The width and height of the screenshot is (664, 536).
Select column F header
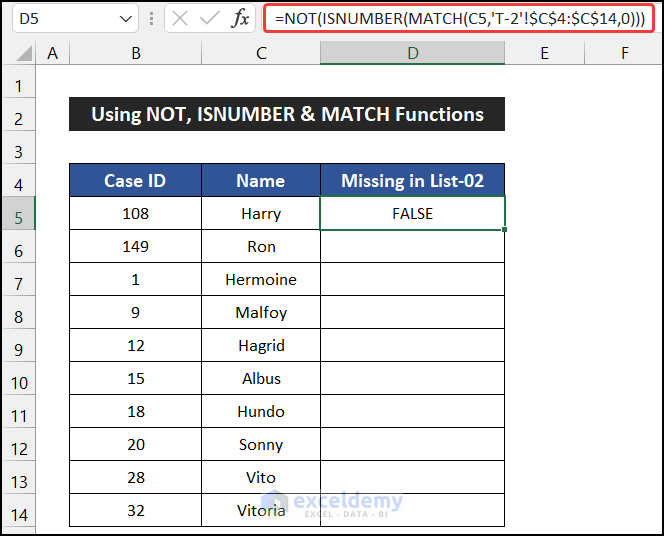point(624,53)
